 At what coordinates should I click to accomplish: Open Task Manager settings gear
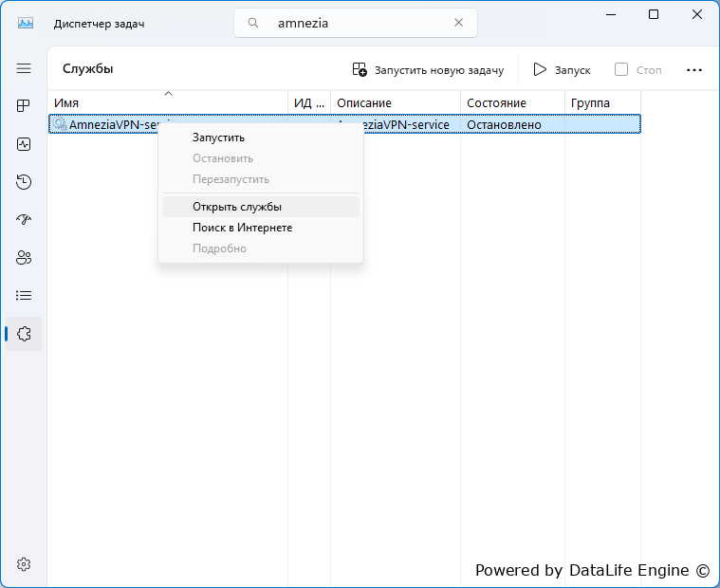(x=24, y=564)
